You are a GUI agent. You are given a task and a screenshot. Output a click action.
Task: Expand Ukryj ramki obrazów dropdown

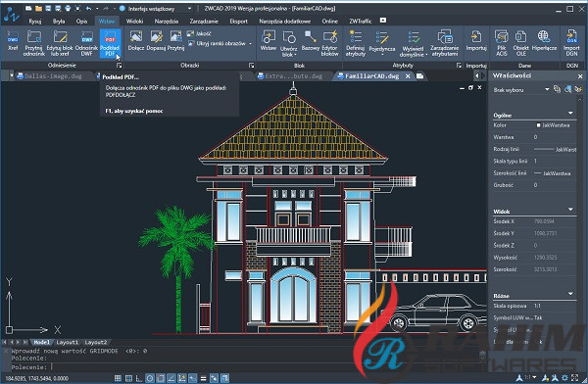(x=250, y=43)
